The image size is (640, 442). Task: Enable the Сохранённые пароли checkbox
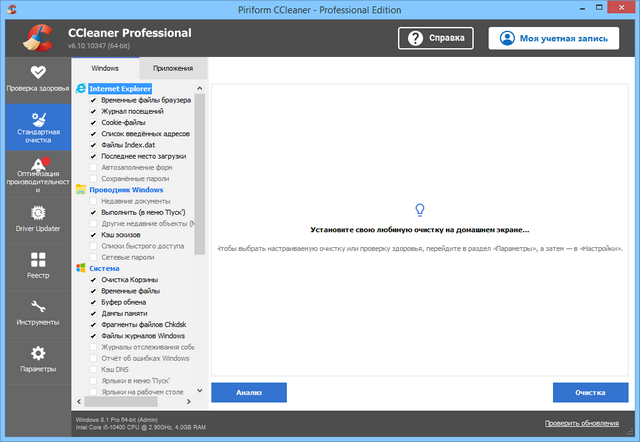(93, 178)
